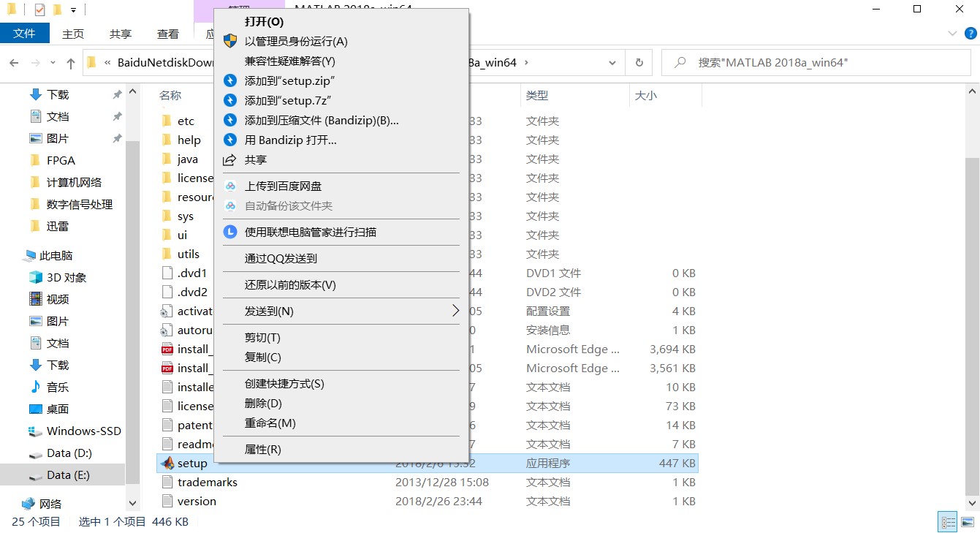Select details view icon in status bar
This screenshot has height=533, width=980.
click(948, 521)
